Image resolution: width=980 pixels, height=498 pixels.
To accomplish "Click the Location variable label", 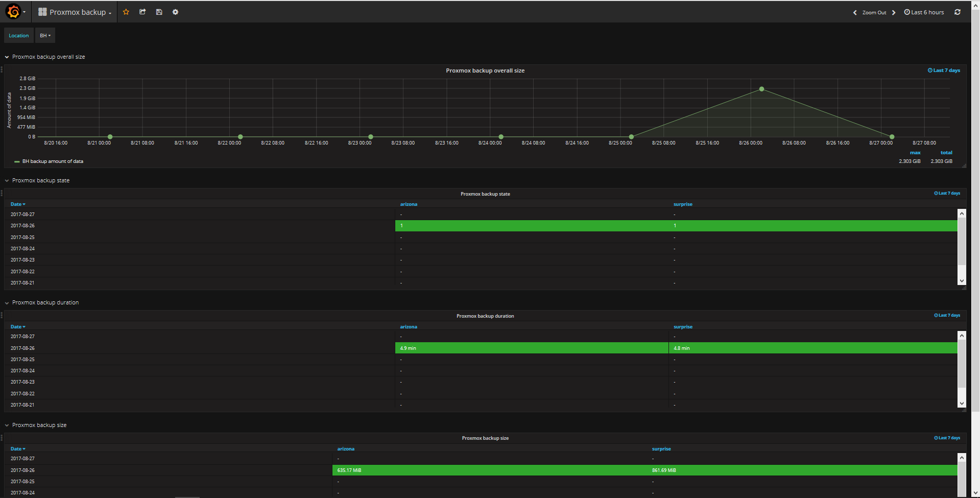I will point(19,35).
